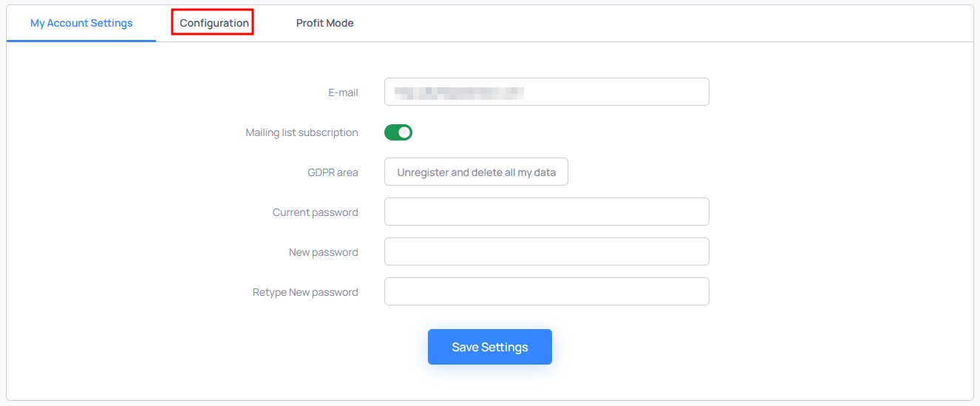Select the New password input box

[547, 251]
